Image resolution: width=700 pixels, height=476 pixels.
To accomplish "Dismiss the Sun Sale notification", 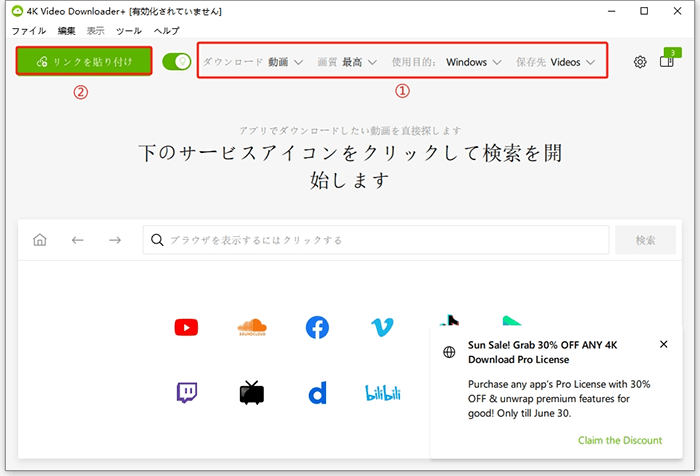I will [x=664, y=344].
